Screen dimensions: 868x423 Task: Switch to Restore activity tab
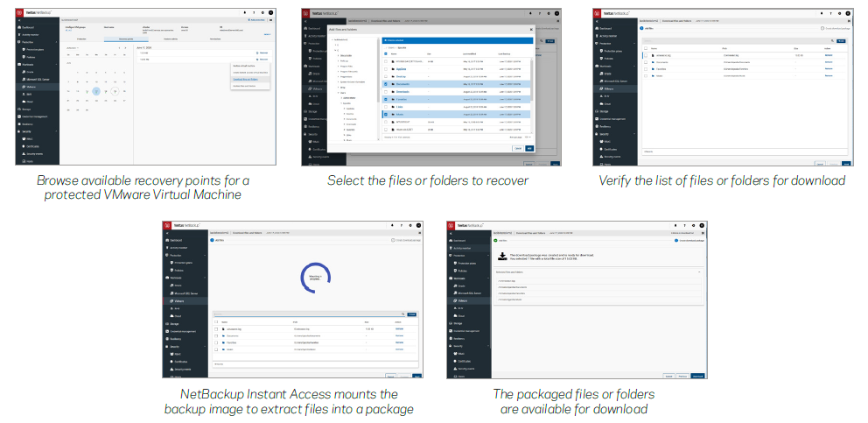(171, 39)
